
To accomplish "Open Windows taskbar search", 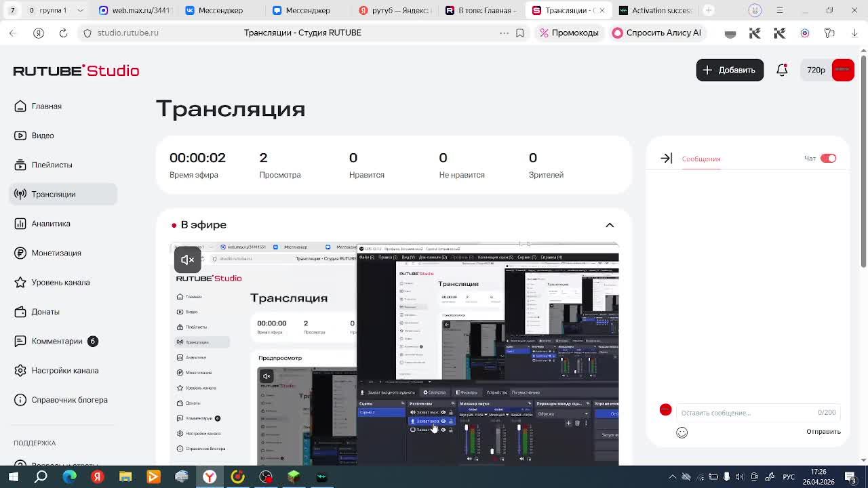I will point(41,476).
